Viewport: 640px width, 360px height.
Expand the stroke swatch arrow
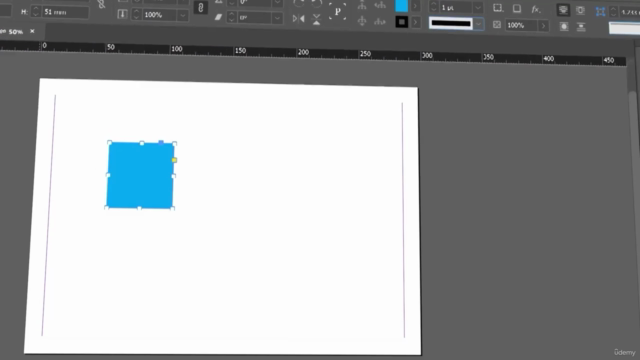[x=416, y=22]
